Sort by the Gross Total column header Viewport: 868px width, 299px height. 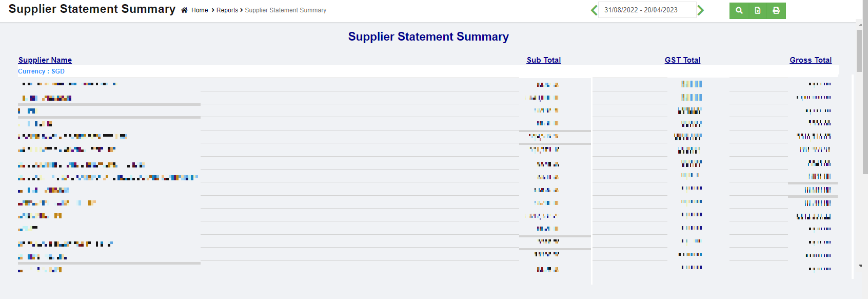tap(811, 60)
